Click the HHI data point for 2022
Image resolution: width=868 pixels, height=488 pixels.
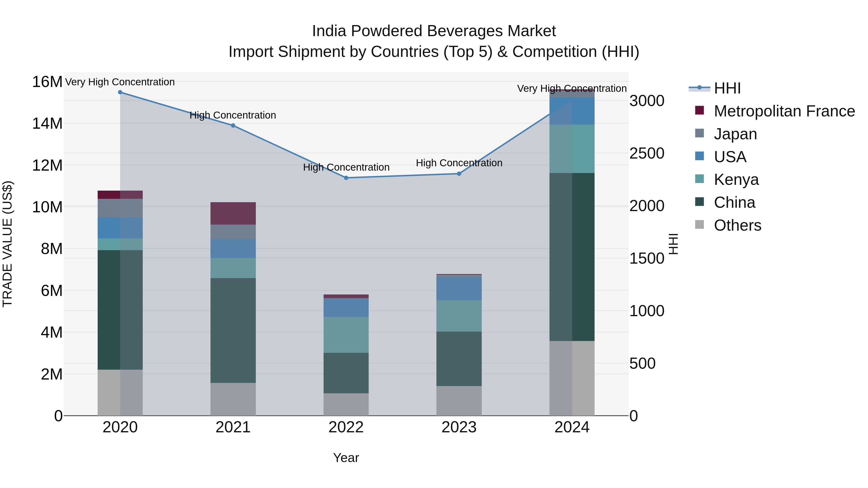tap(346, 178)
